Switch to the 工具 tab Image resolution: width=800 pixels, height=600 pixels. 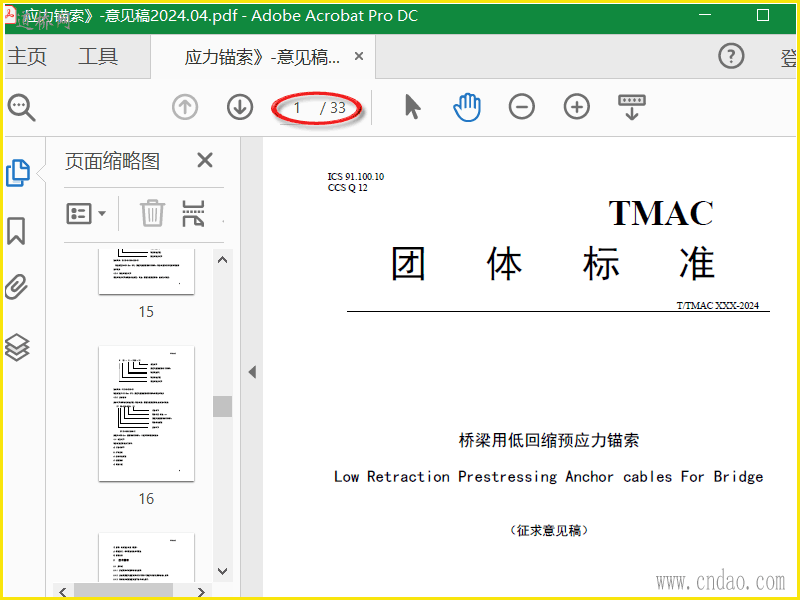pos(98,56)
